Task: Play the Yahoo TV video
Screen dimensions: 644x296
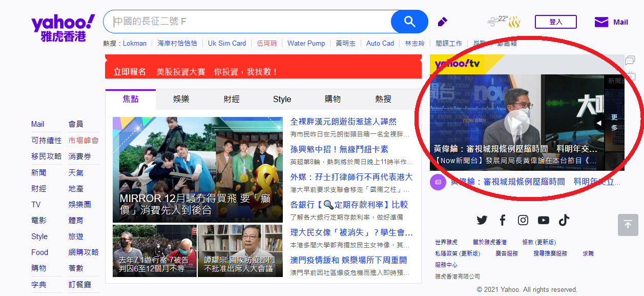Action: (x=516, y=122)
